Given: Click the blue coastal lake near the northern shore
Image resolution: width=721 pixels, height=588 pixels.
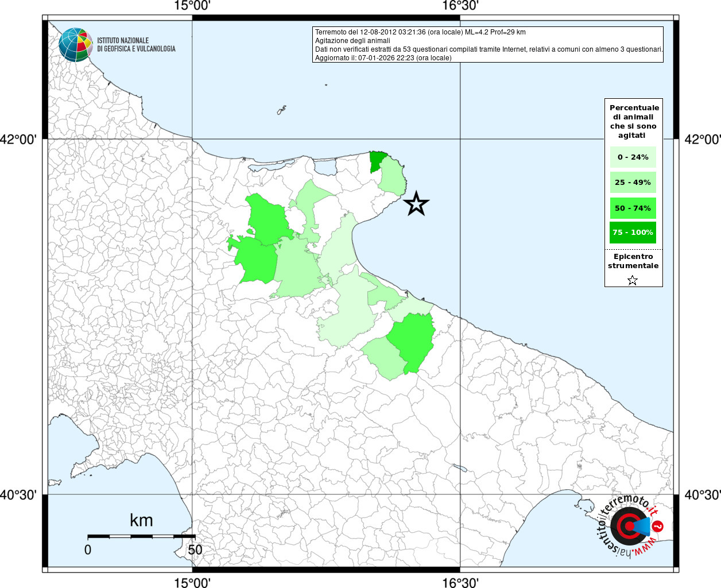Looking at the screenshot, I should pos(325,167).
